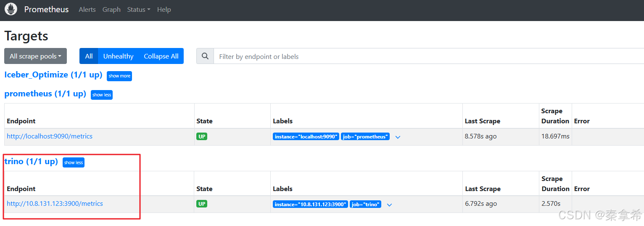Click the 8.578s ago last scrape value
This screenshot has width=644, height=226.
point(481,136)
